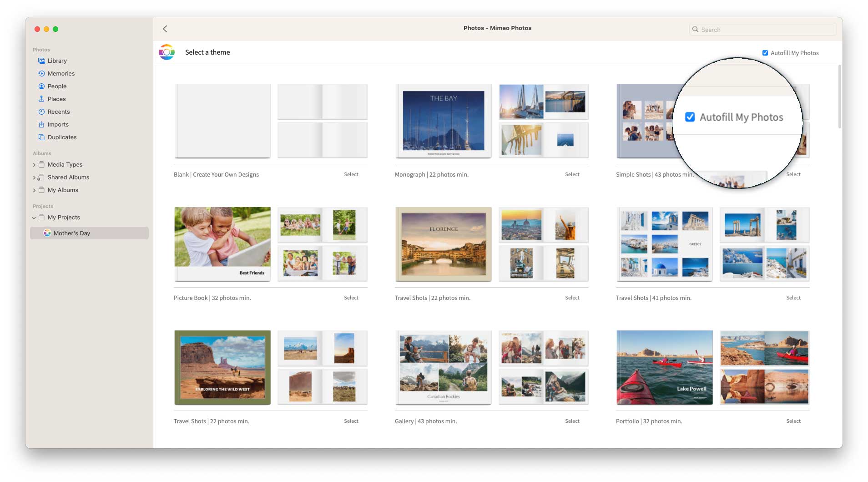
Task: Select the Picture Book theme
Action: 351,298
